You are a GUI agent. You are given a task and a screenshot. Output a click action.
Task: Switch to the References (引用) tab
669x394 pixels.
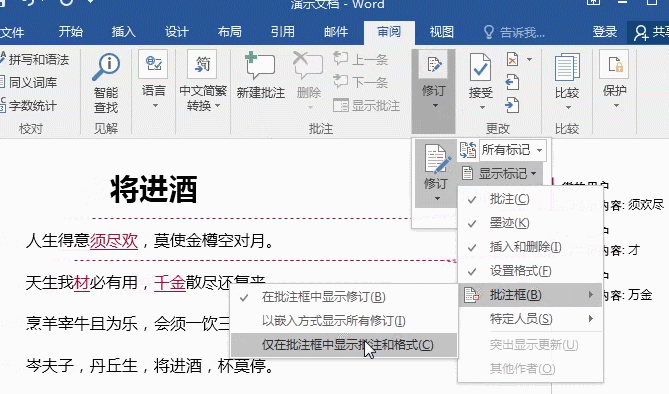coord(282,32)
